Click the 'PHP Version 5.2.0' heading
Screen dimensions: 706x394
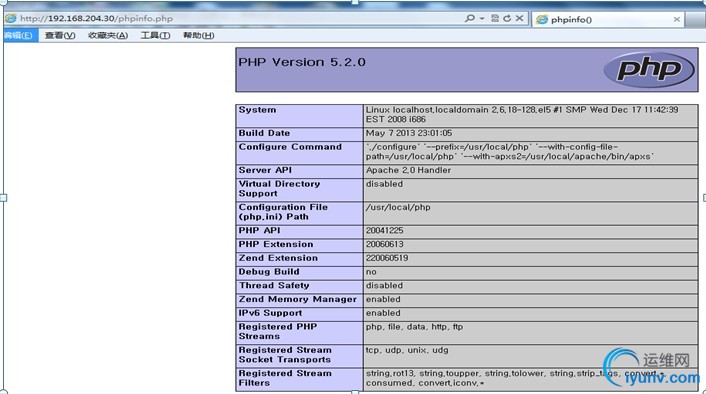coord(302,62)
